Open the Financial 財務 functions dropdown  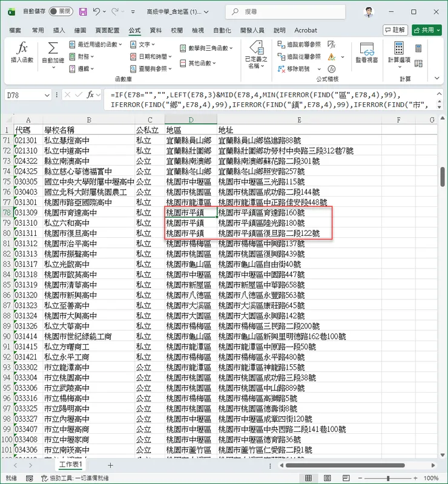[x=82, y=56]
